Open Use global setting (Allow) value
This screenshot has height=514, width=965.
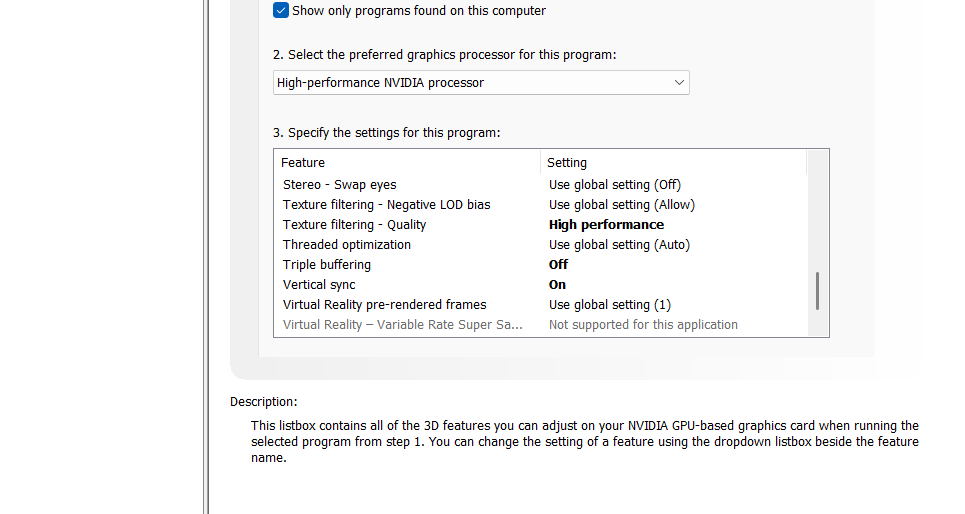621,205
